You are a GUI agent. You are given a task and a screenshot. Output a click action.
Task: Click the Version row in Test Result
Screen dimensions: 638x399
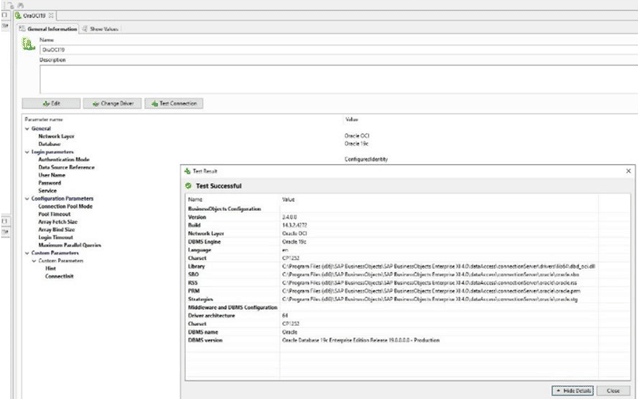(407, 217)
